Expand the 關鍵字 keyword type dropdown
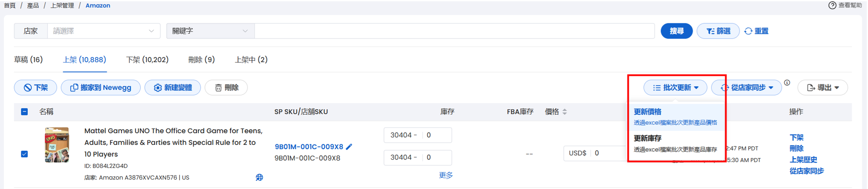The image size is (868, 189). tap(210, 31)
